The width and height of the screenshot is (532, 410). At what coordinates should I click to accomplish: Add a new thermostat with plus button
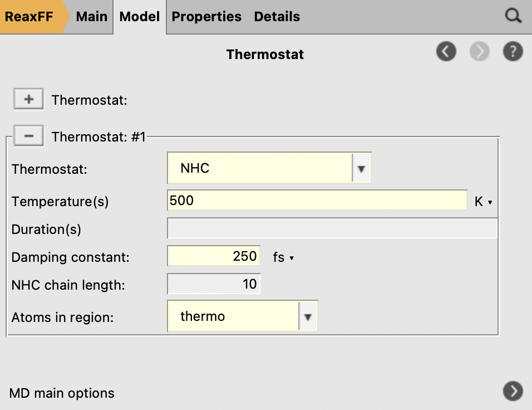[x=28, y=100]
